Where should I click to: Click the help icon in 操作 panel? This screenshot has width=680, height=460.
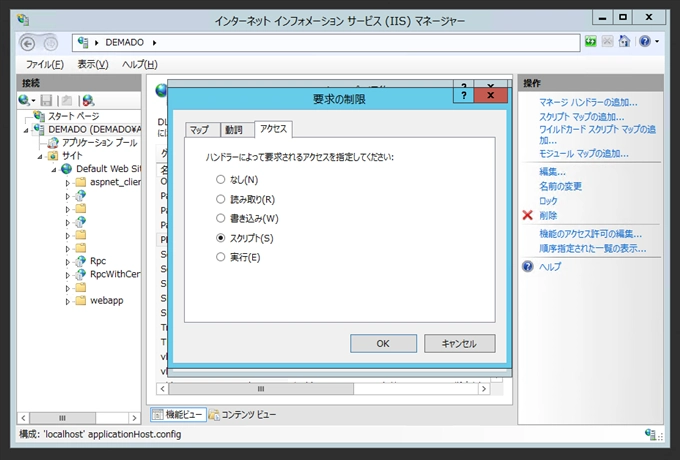528,266
